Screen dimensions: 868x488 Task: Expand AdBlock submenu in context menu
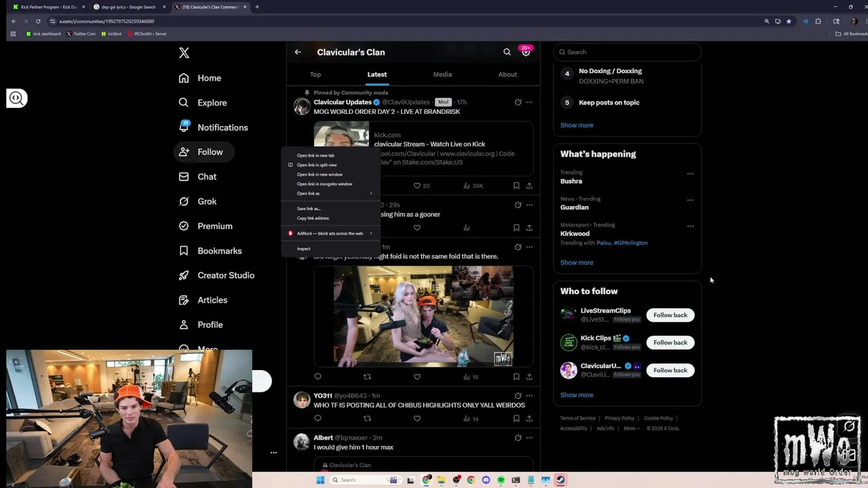330,233
